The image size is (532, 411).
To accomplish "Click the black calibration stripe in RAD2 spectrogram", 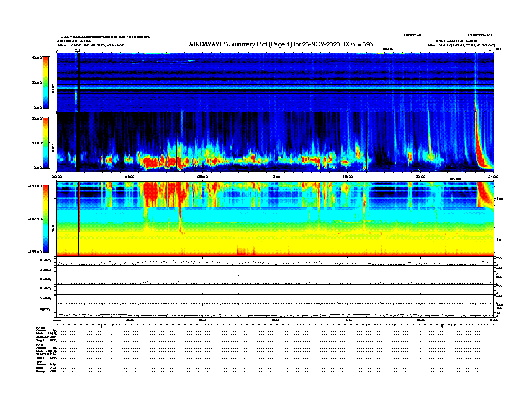I will coord(79,83).
